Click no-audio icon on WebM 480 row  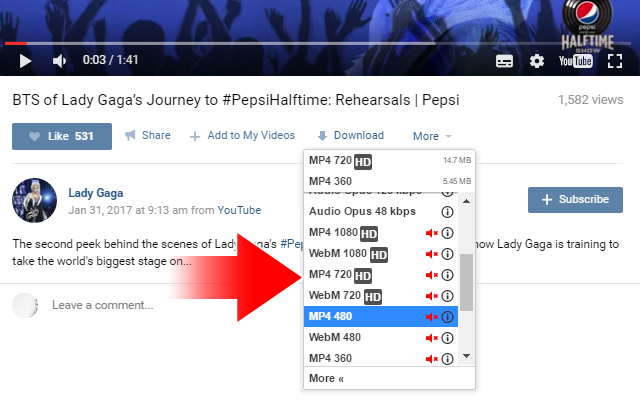[x=431, y=338]
